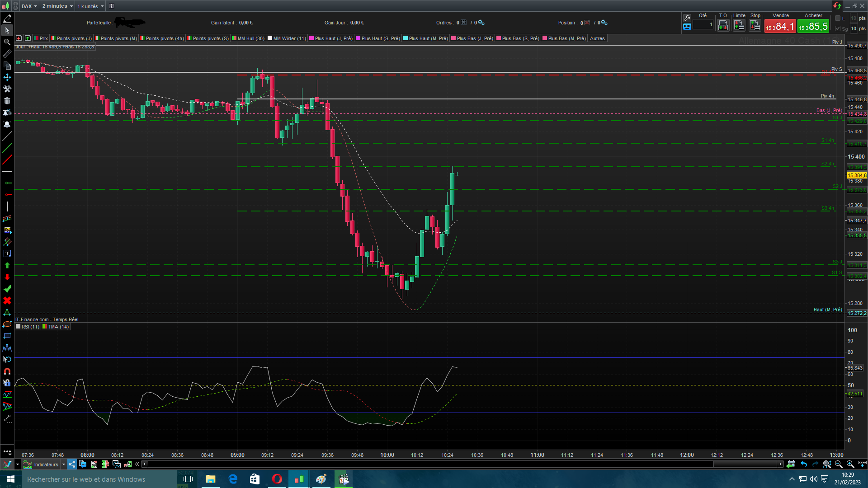Viewport: 868px width, 488px height.
Task: Open the 1 k unités dropdown
Action: pyautogui.click(x=90, y=6)
